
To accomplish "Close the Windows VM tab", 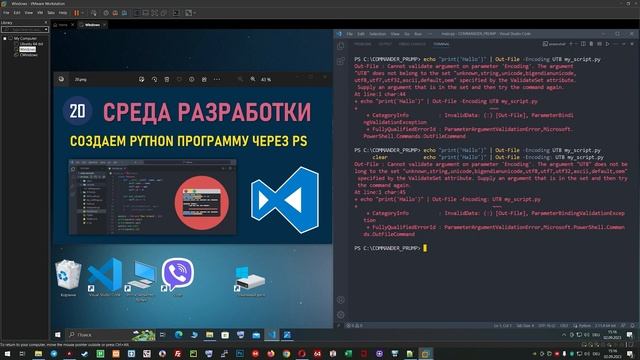I will pyautogui.click(x=104, y=25).
